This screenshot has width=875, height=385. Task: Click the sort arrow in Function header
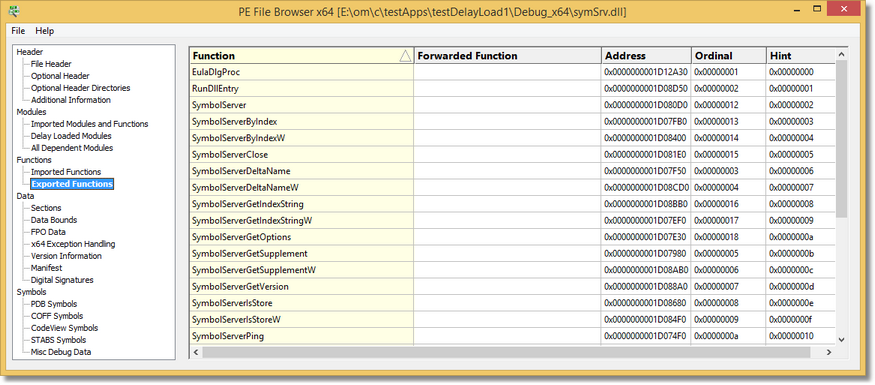(405, 55)
